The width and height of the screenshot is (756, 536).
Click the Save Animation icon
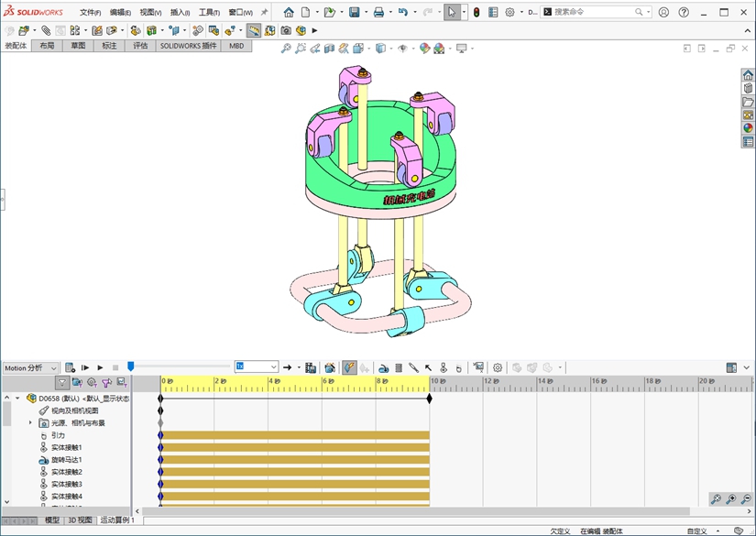(x=311, y=367)
